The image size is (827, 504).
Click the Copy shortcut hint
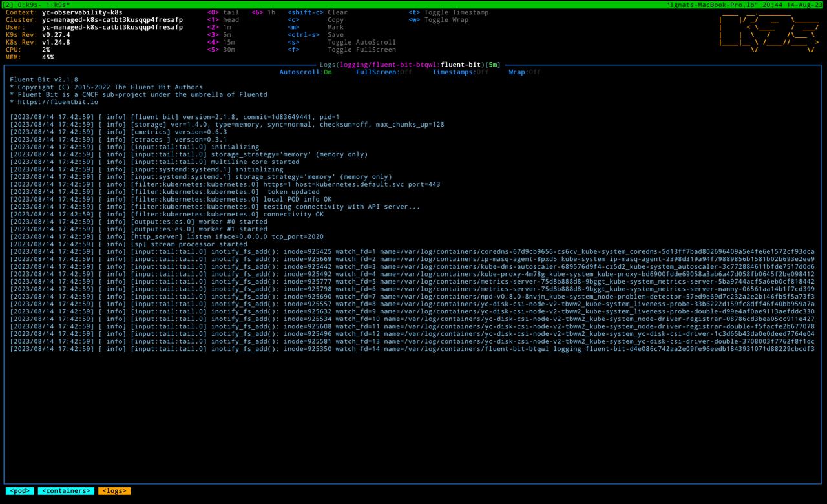[x=315, y=20]
